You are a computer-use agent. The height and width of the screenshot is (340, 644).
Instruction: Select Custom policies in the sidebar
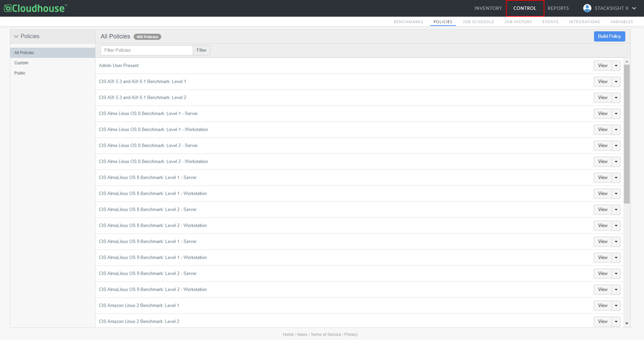[53, 63]
